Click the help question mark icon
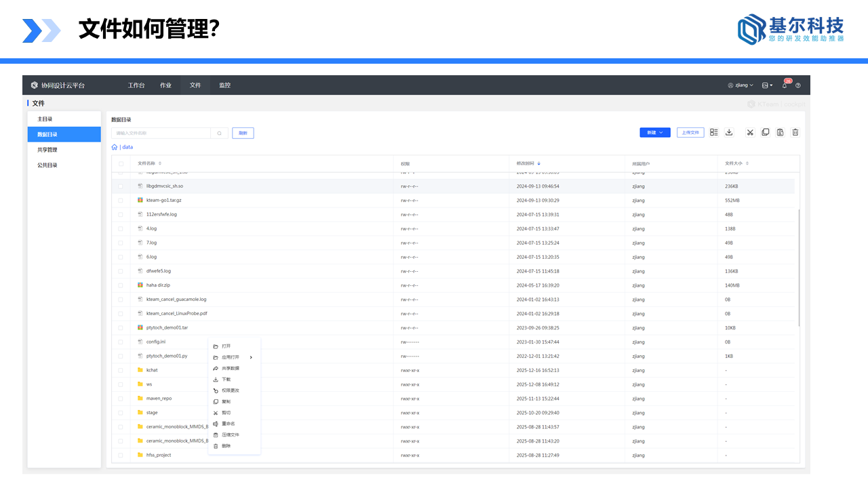 click(x=798, y=85)
